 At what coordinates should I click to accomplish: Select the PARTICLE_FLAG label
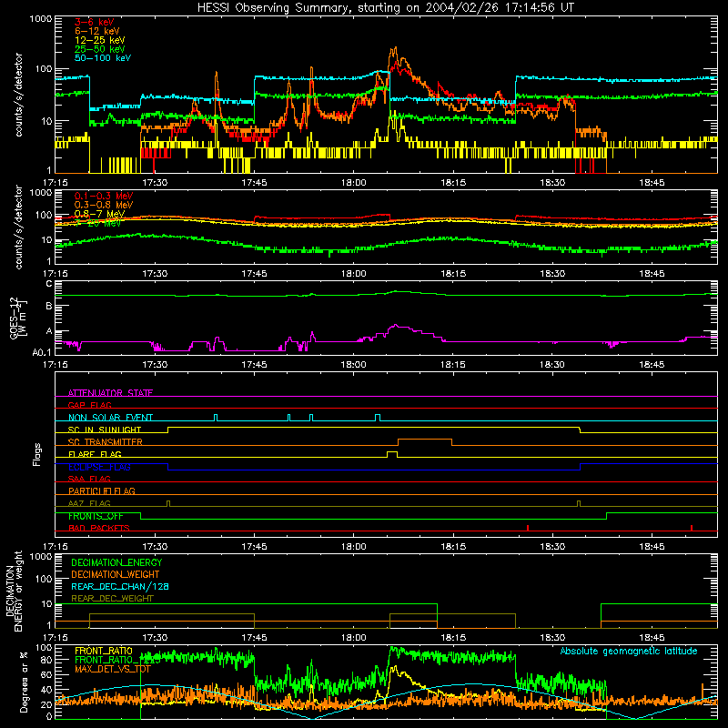(102, 490)
